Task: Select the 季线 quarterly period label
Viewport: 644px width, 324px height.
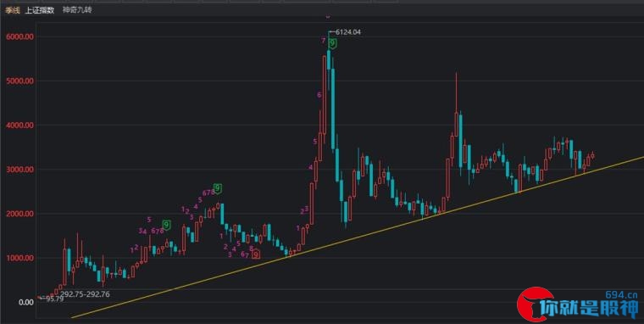Action: (13, 10)
